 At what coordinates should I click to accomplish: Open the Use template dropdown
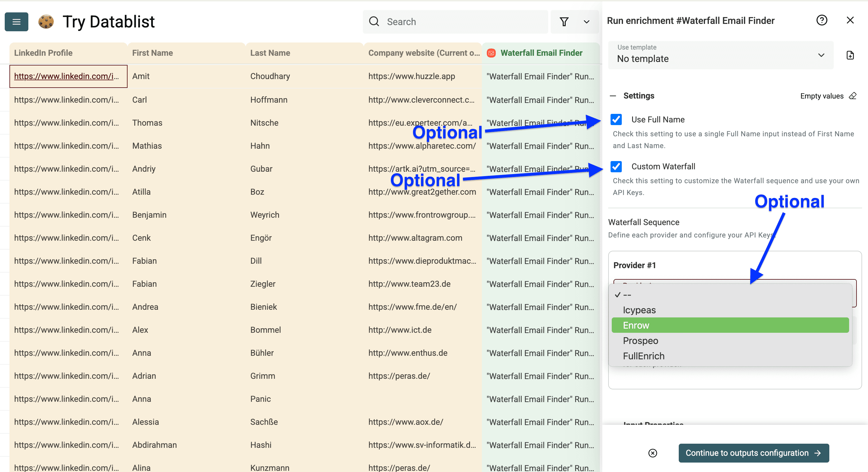click(x=721, y=55)
